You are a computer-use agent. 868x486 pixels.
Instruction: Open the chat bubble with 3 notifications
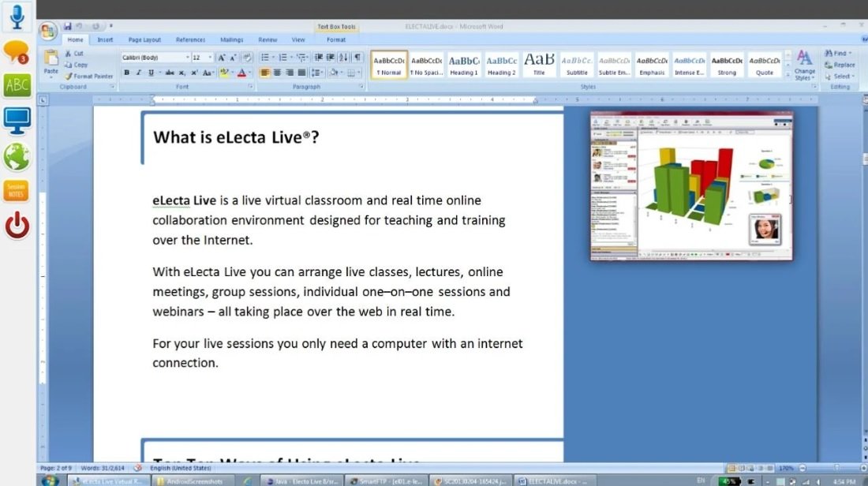pyautogui.click(x=16, y=52)
